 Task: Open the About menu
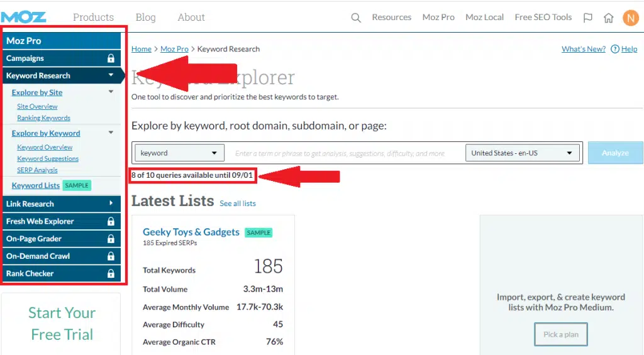191,17
